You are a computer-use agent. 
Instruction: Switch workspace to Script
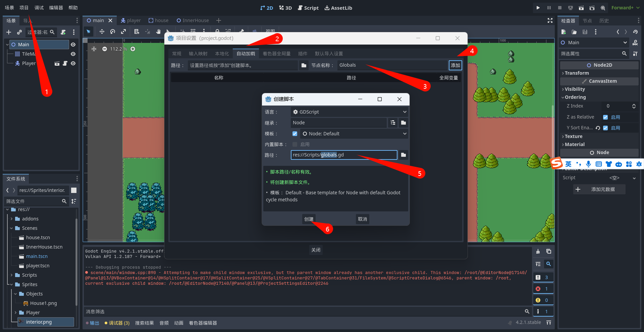coord(308,8)
